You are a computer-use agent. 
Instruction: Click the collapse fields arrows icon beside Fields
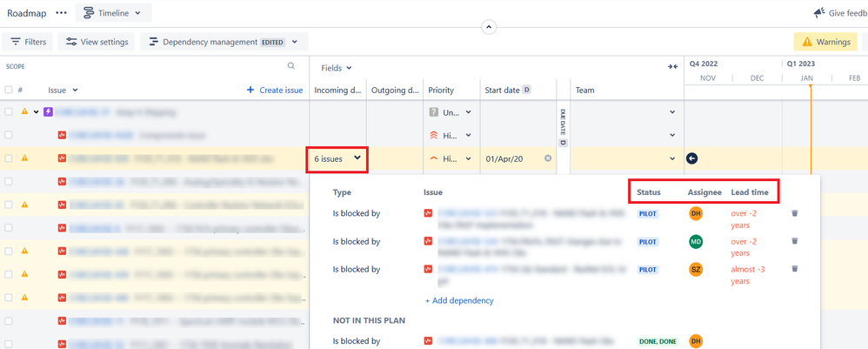click(672, 66)
